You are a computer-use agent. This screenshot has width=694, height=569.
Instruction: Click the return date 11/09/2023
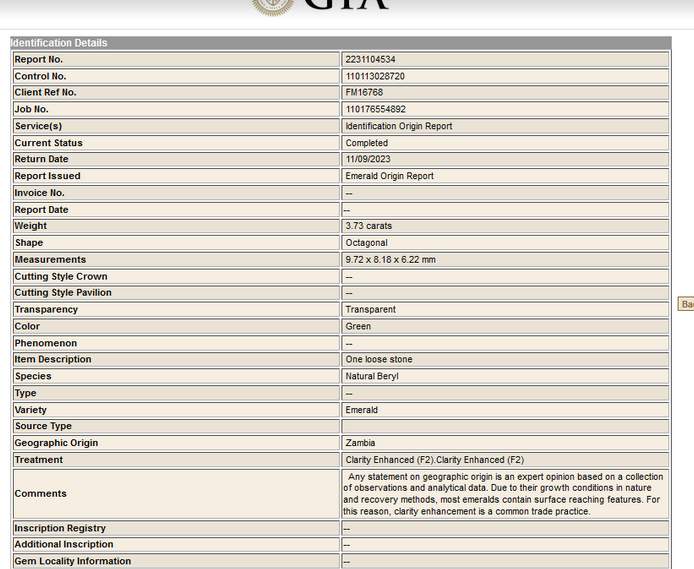click(367, 159)
